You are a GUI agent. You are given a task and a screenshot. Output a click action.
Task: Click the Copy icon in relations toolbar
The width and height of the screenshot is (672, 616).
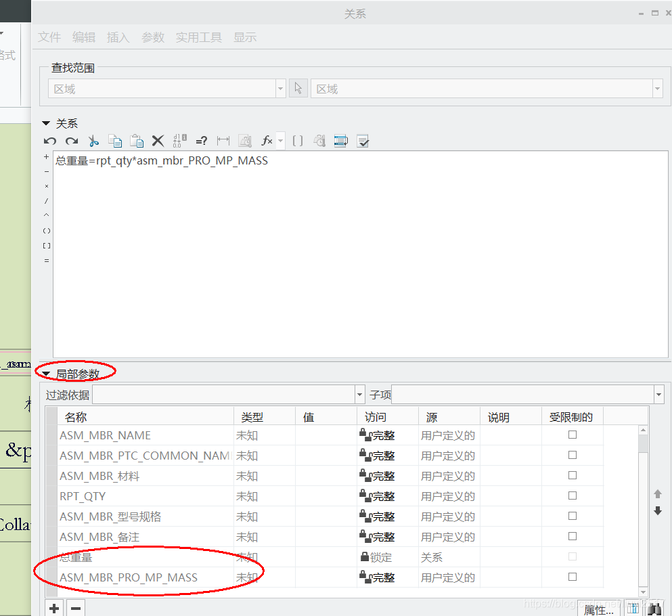coord(115,141)
